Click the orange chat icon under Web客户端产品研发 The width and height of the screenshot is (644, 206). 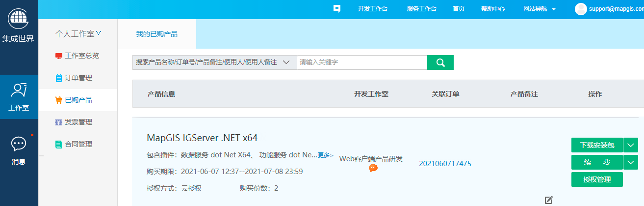(x=373, y=168)
